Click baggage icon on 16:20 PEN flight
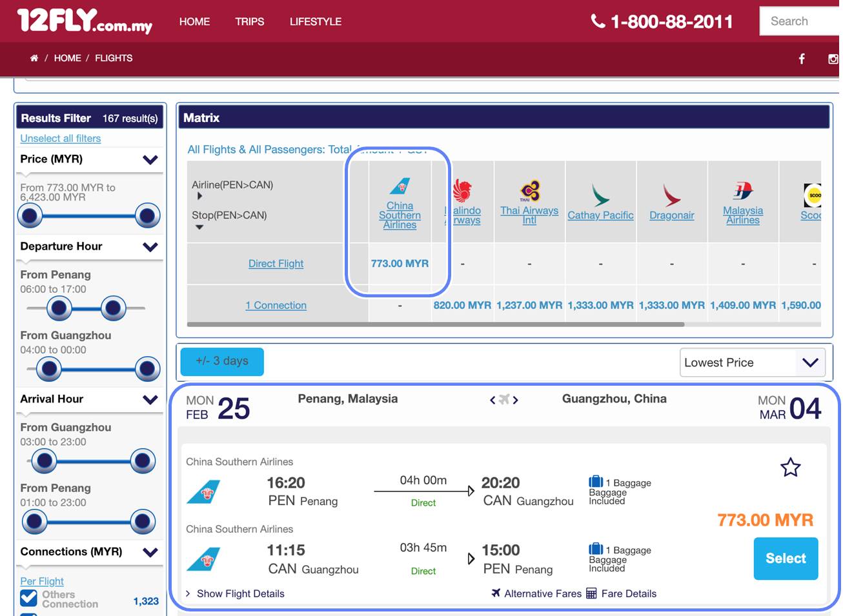 [596, 481]
